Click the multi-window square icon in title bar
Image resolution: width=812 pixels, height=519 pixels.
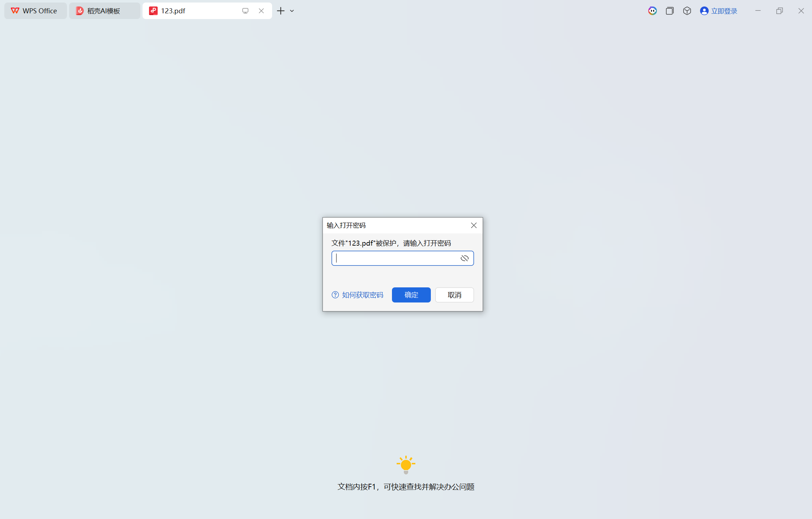coord(669,11)
